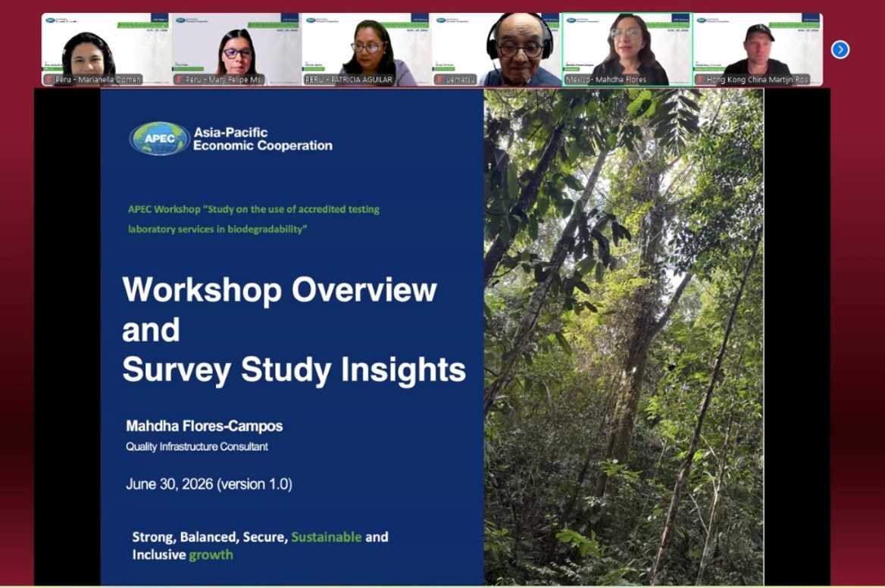Select Peru - Marianella video thumbnail
Screen dimensions: 885x588
pyautogui.click(x=107, y=50)
